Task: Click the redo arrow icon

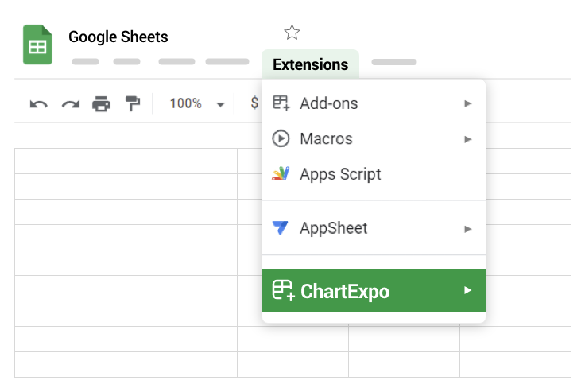Action: [71, 104]
